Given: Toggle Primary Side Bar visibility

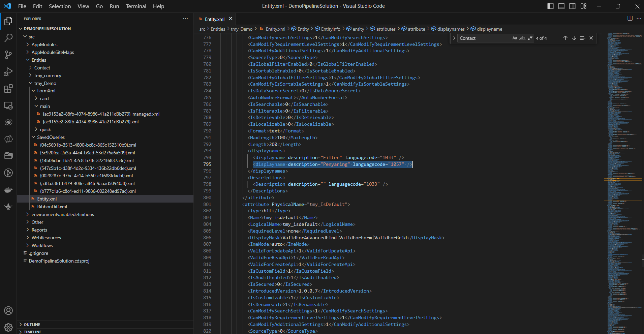Looking at the screenshot, I should pos(551,6).
